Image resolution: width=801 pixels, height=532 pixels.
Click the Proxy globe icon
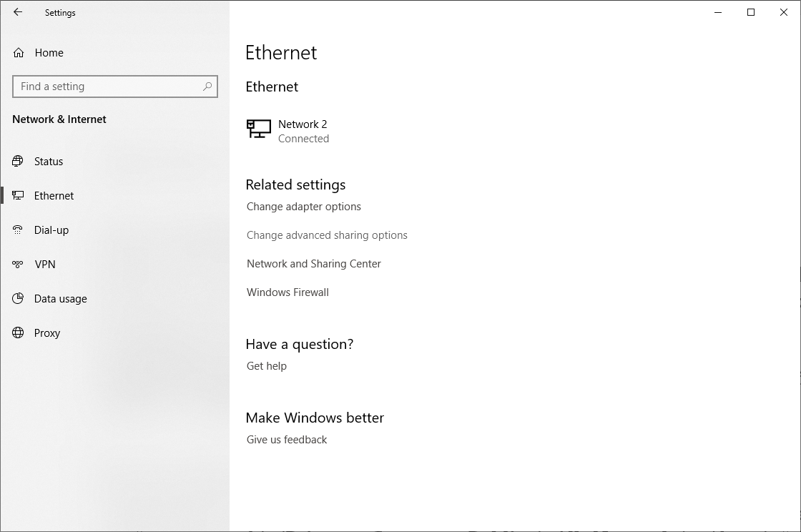click(x=18, y=333)
